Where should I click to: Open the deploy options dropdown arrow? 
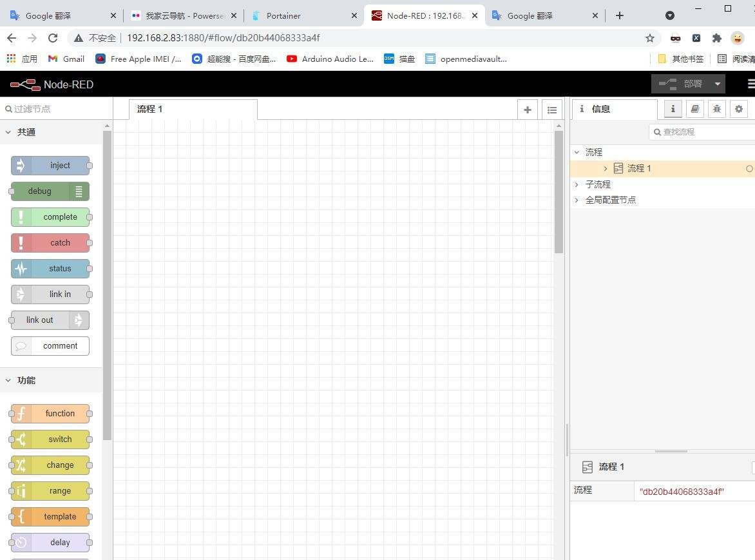pos(717,84)
